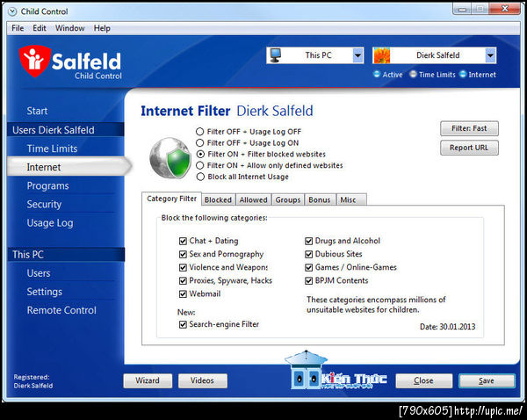527x420 pixels.
Task: Open the Help menu
Action: (x=102, y=28)
